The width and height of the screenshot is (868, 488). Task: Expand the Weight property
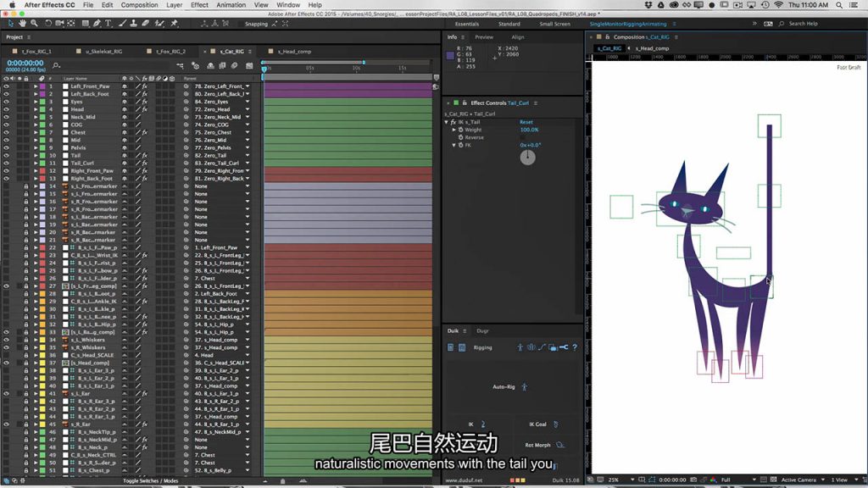click(454, 130)
